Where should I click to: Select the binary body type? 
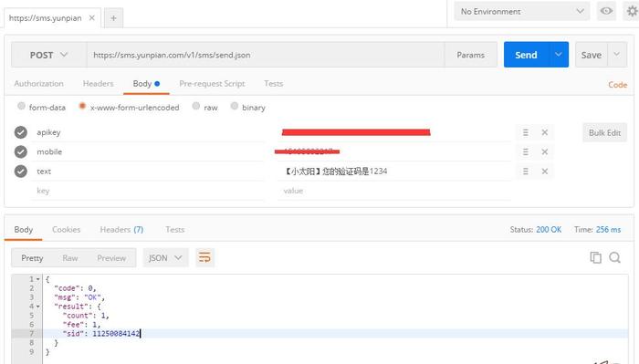[x=235, y=106]
